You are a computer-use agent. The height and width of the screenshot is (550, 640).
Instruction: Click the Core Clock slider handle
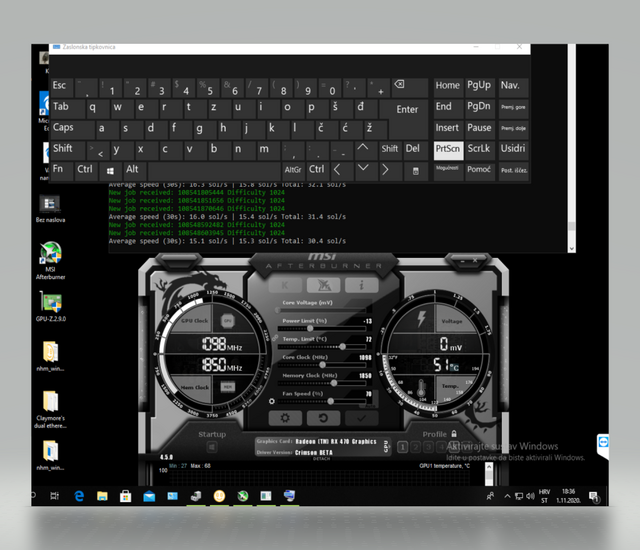[x=322, y=365]
